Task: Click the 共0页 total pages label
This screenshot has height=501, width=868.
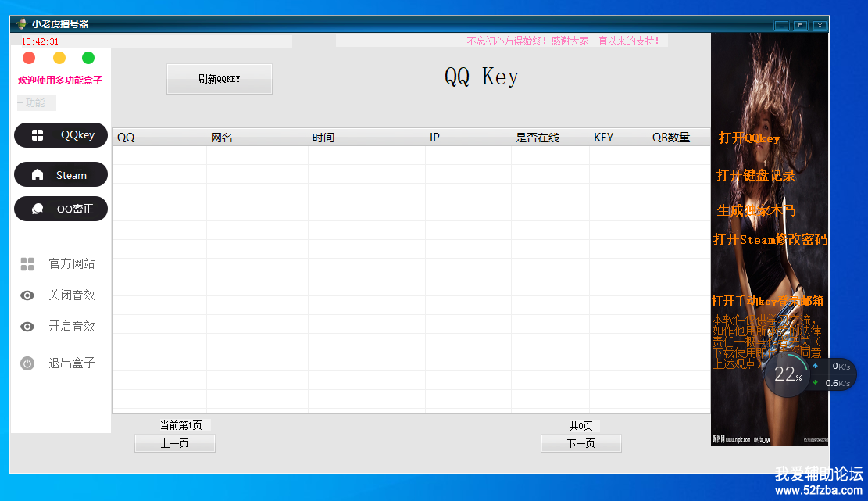Action: pyautogui.click(x=580, y=426)
